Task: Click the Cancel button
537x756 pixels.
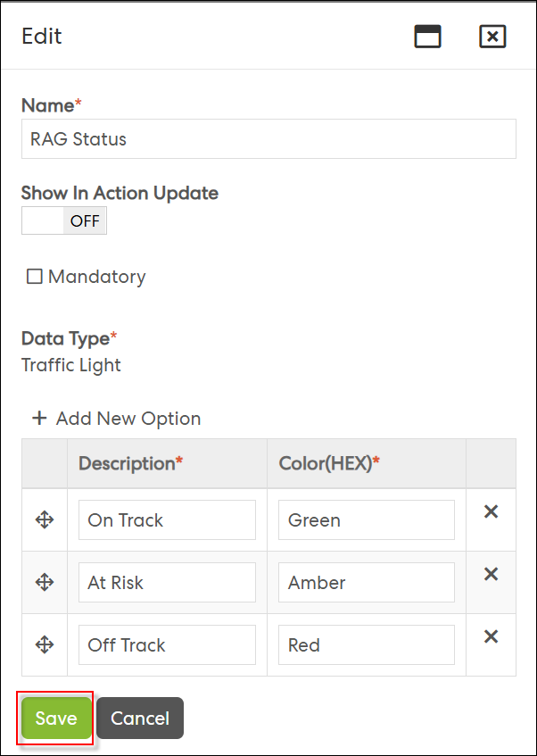Action: tap(140, 718)
